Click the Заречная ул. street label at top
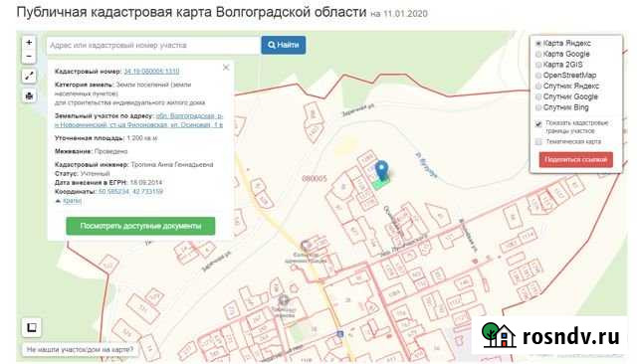Viewport: 637px width, 364px height. click(357, 110)
